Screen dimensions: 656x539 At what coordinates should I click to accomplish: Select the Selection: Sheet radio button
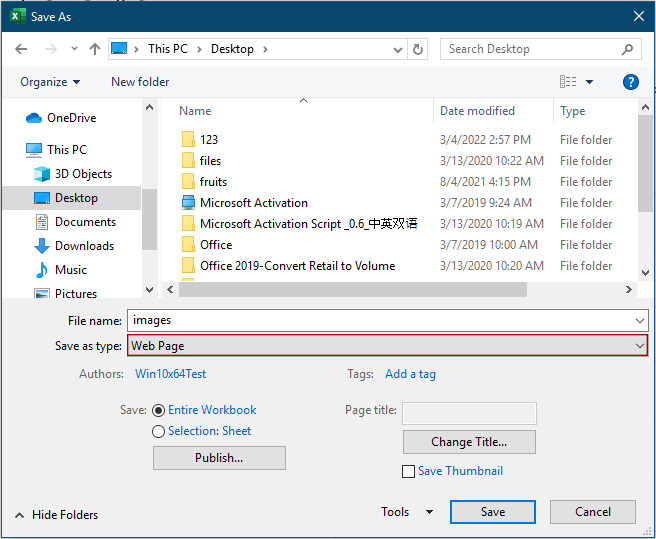pos(158,431)
